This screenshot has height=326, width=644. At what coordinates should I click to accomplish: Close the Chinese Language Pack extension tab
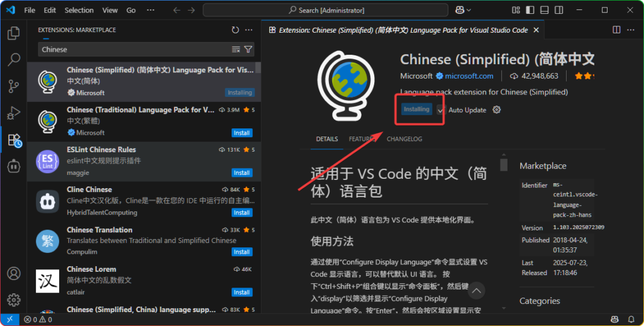pos(536,30)
